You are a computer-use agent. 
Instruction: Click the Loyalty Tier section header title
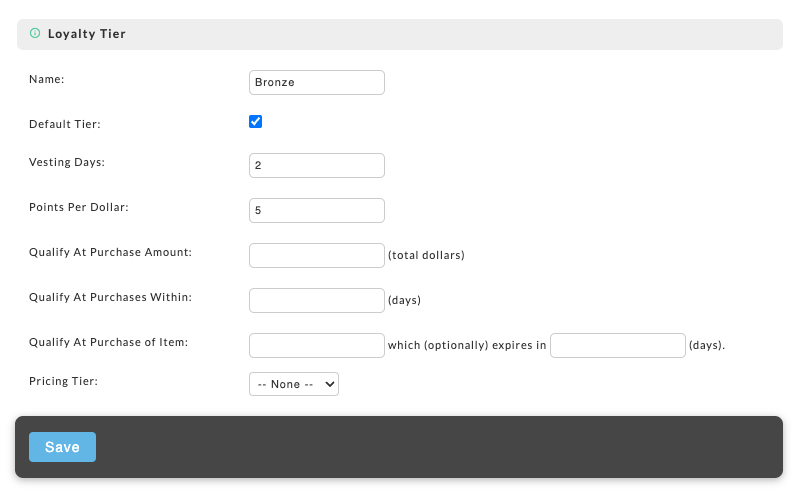click(x=86, y=34)
